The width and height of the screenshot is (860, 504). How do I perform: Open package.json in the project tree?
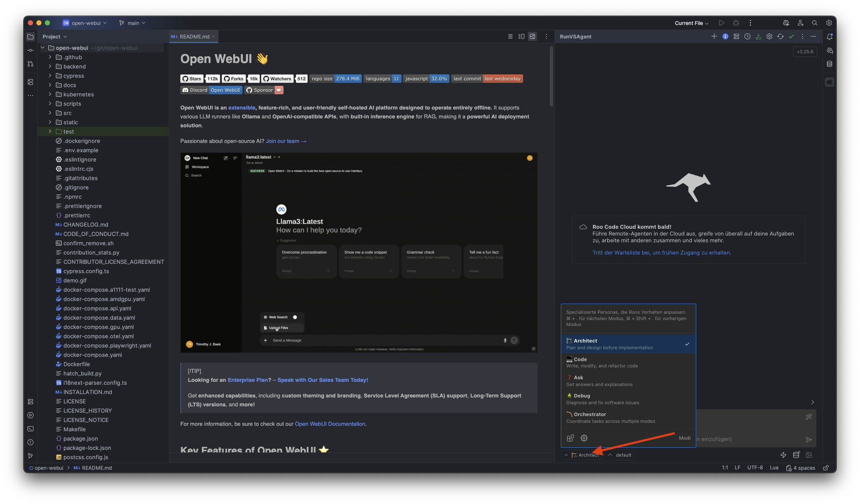80,438
